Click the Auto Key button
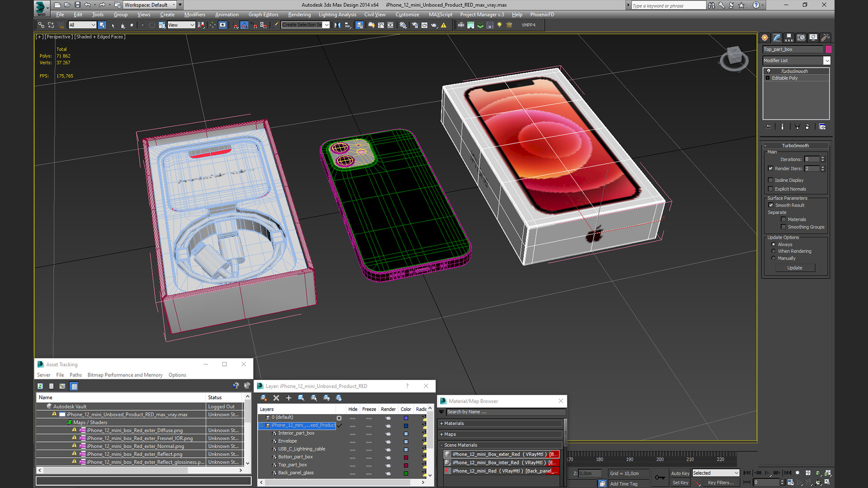 (680, 474)
